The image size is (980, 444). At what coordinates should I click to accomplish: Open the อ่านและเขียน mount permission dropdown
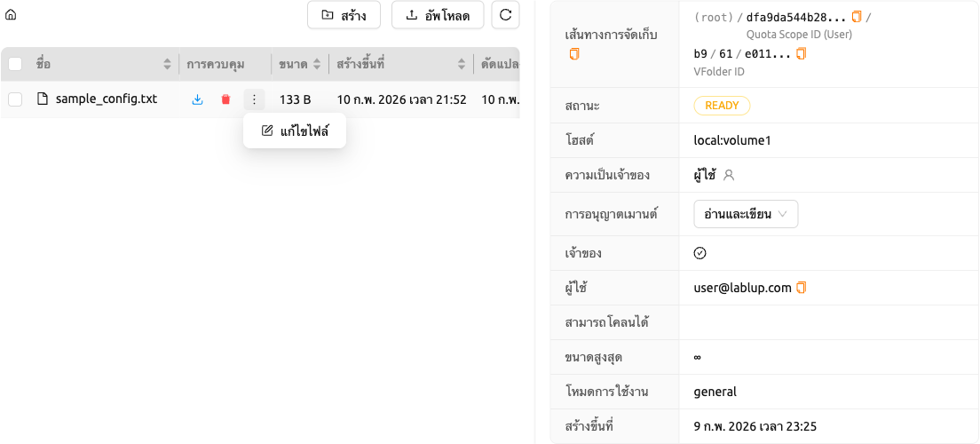coord(746,214)
